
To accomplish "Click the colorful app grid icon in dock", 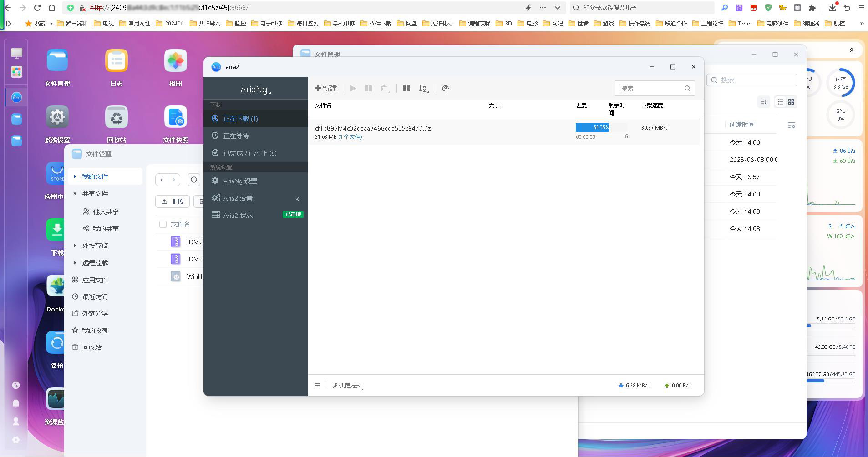I will pyautogui.click(x=16, y=72).
